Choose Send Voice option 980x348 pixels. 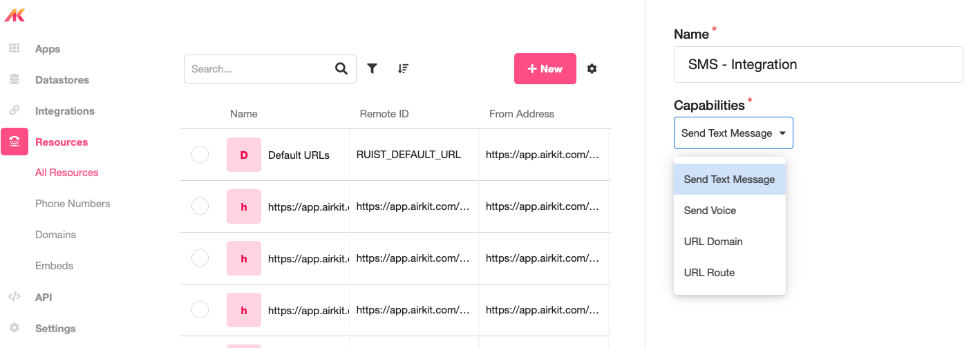[x=729, y=211]
